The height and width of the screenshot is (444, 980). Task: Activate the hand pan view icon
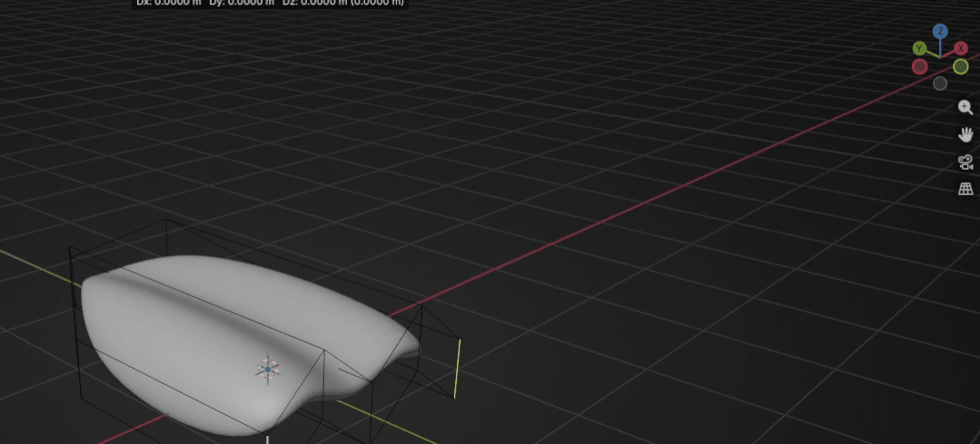coord(965,134)
